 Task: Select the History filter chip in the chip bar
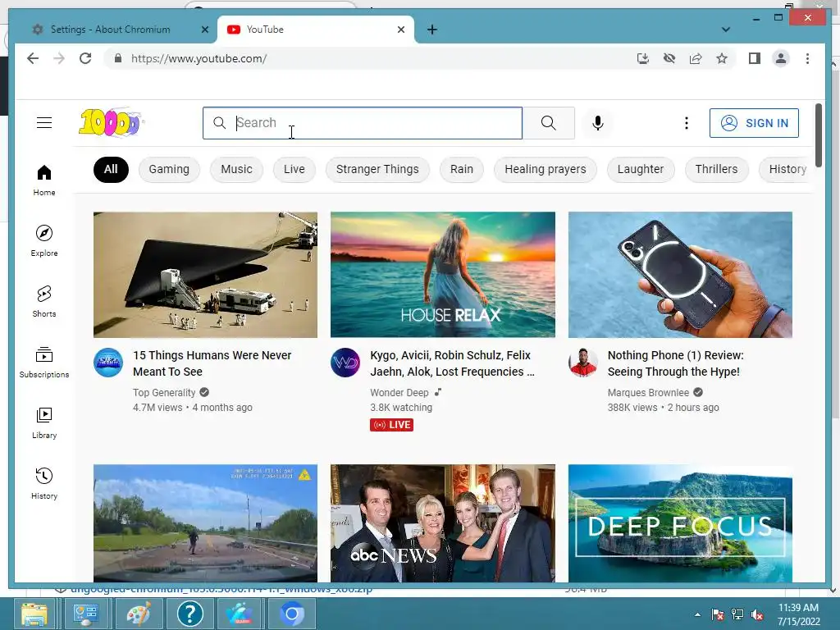(787, 169)
